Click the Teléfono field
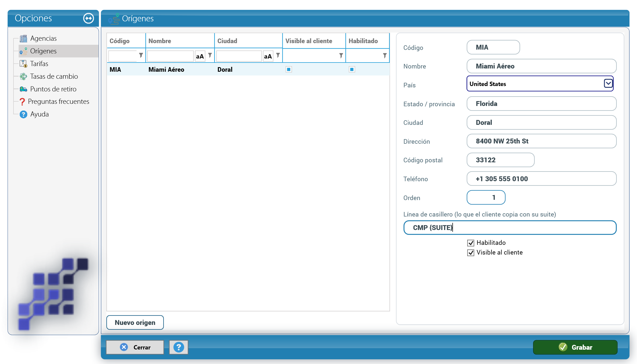The height and width of the screenshot is (364, 637). 541,179
